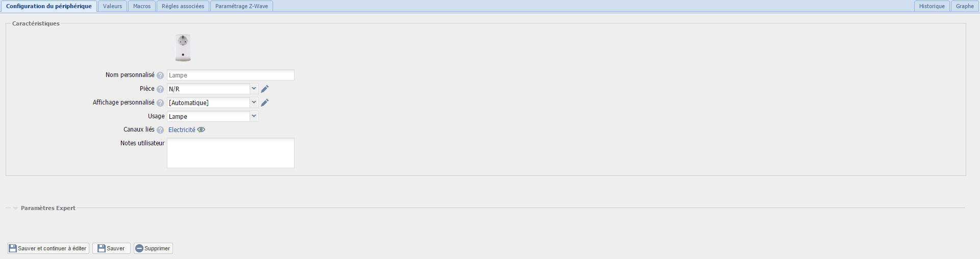This screenshot has height=259, width=980.
Task: Show help for Canaux liés
Action: point(160,130)
